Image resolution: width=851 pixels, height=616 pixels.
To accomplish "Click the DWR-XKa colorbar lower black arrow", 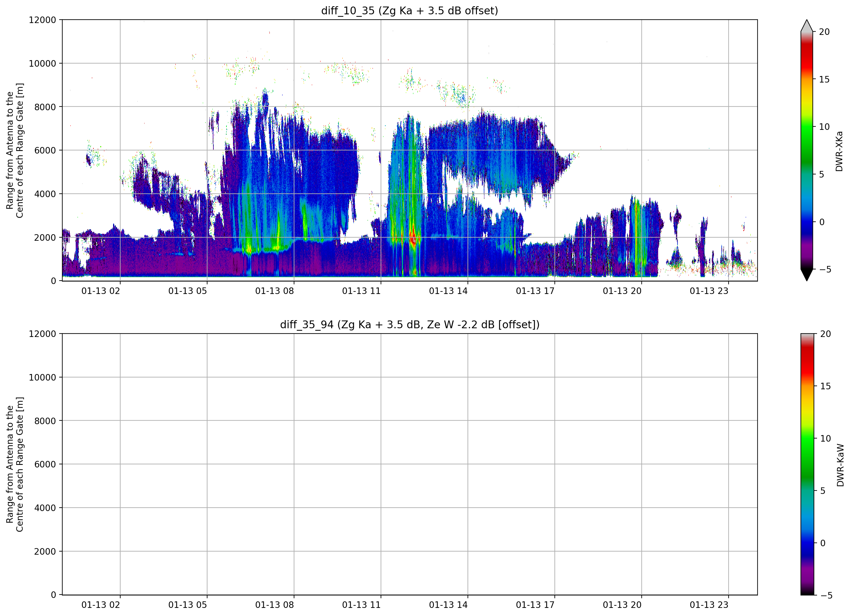I will [x=806, y=275].
